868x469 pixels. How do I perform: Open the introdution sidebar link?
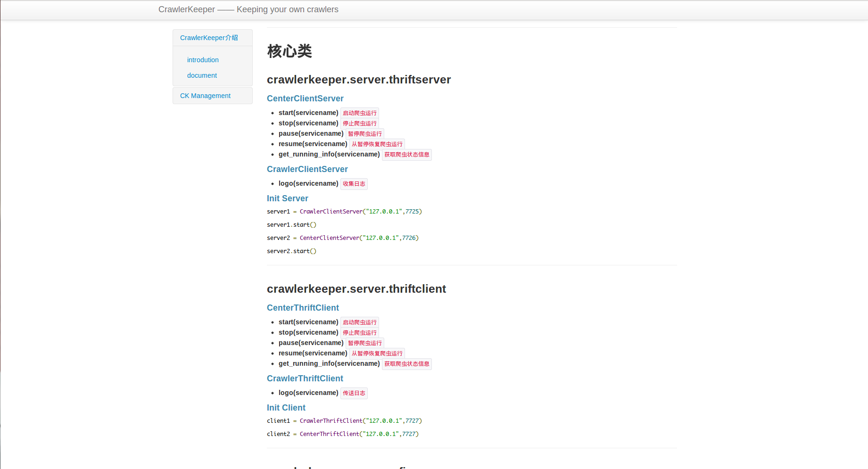click(203, 60)
